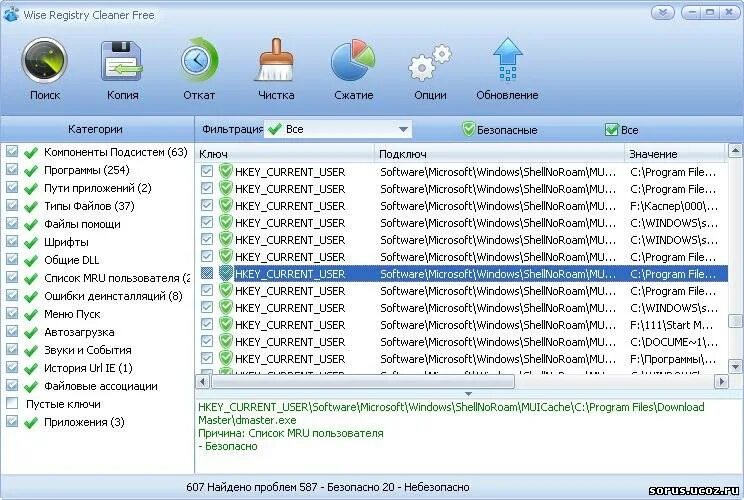Select all entries with the Все button
This screenshot has height=500, width=744.
tap(622, 130)
